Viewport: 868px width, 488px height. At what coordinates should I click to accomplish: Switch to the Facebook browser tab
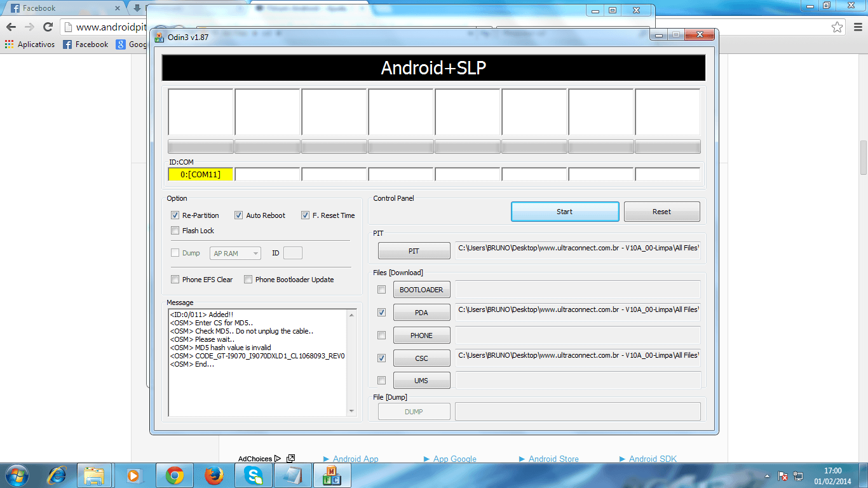tap(64, 8)
